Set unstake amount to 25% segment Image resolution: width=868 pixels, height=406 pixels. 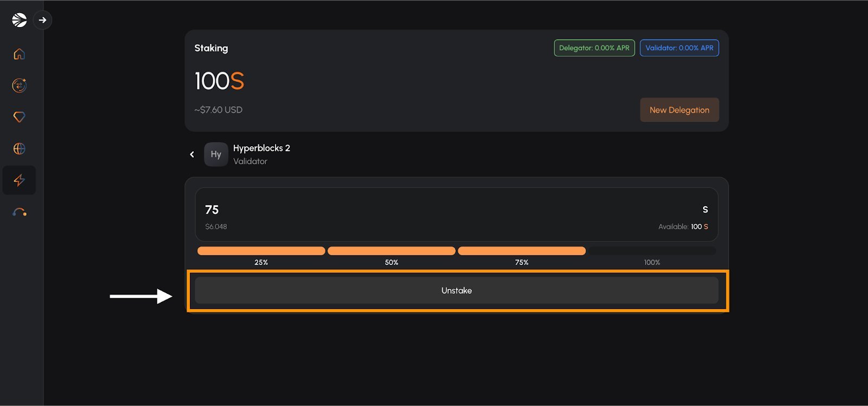click(261, 251)
